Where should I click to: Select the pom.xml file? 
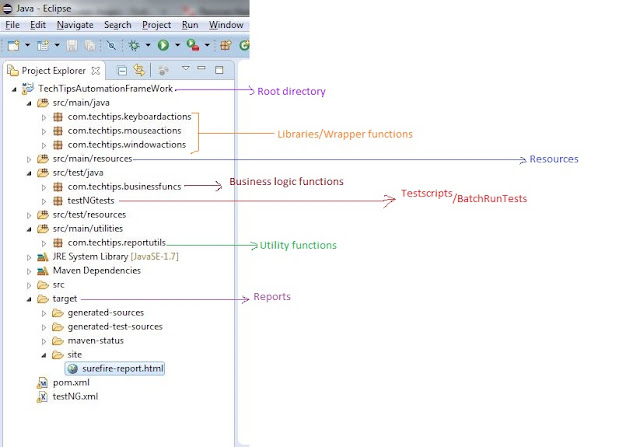click(x=71, y=383)
